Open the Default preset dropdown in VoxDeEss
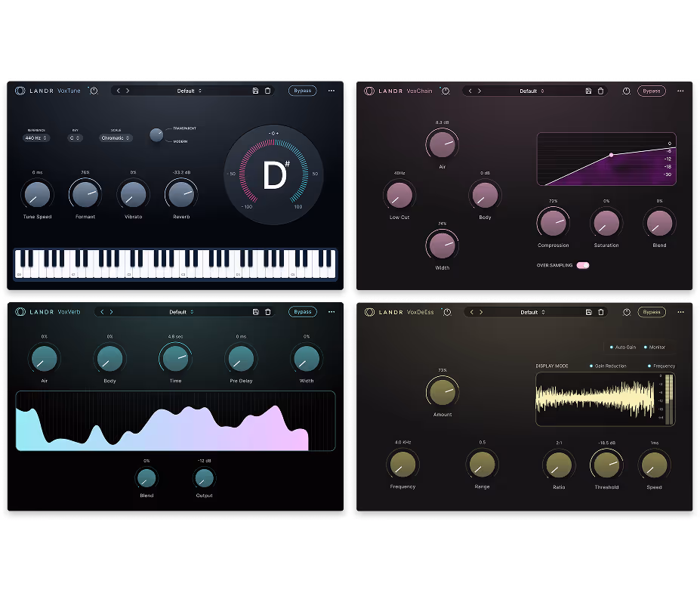The image size is (700, 593). pyautogui.click(x=532, y=312)
